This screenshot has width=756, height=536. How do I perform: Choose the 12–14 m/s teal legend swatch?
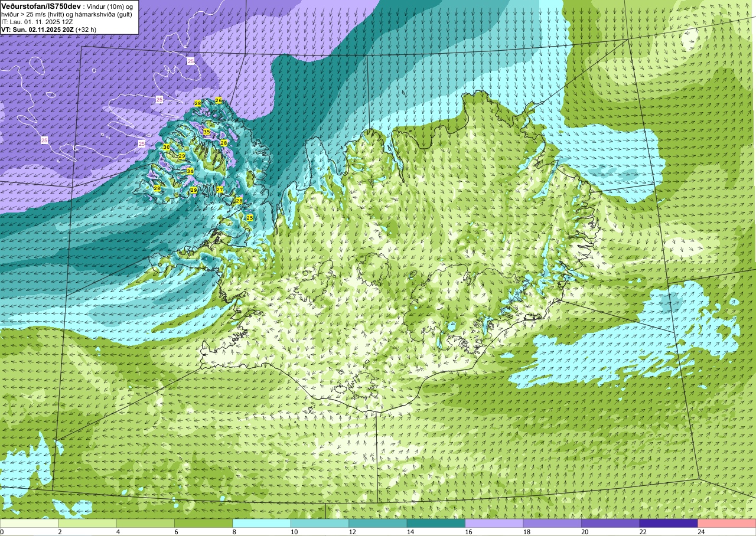point(378,523)
